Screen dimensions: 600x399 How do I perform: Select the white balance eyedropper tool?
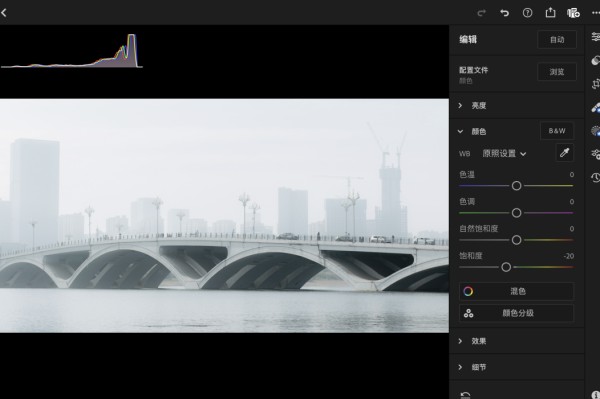(x=564, y=153)
